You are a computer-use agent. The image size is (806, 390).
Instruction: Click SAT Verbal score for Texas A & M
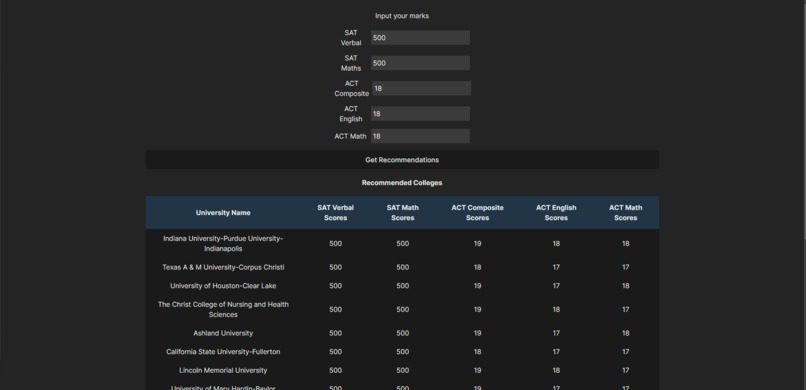pos(336,267)
